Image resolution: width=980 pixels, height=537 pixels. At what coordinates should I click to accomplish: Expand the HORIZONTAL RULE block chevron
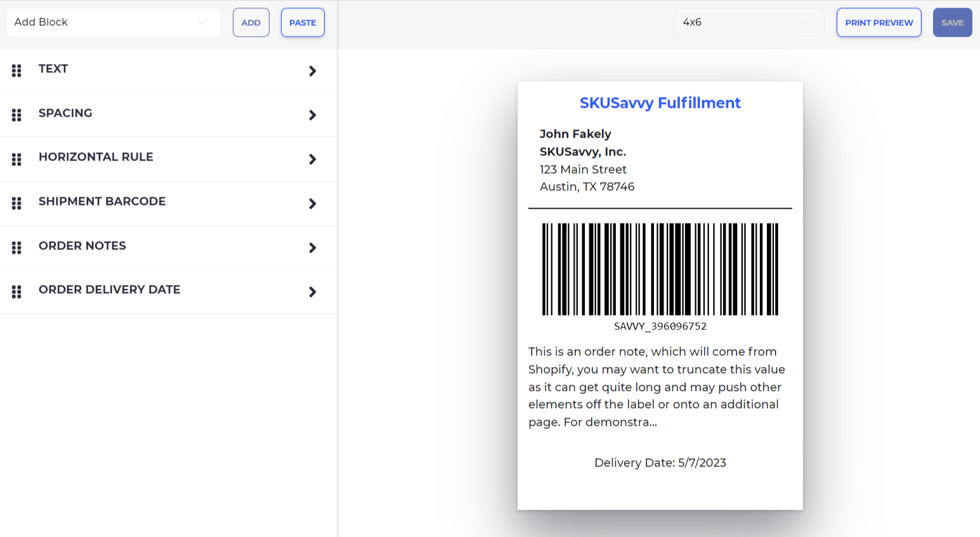point(312,159)
